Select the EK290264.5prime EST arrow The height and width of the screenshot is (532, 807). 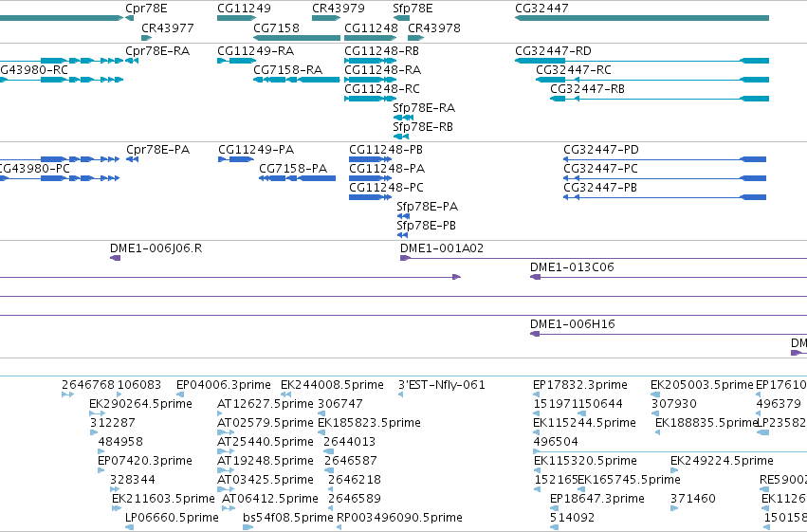[97, 413]
